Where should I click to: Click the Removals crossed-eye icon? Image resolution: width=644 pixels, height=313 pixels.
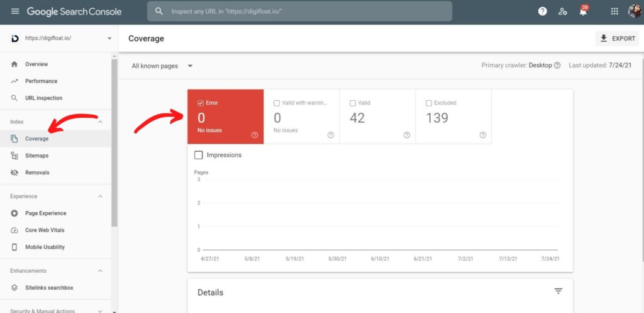tap(14, 173)
